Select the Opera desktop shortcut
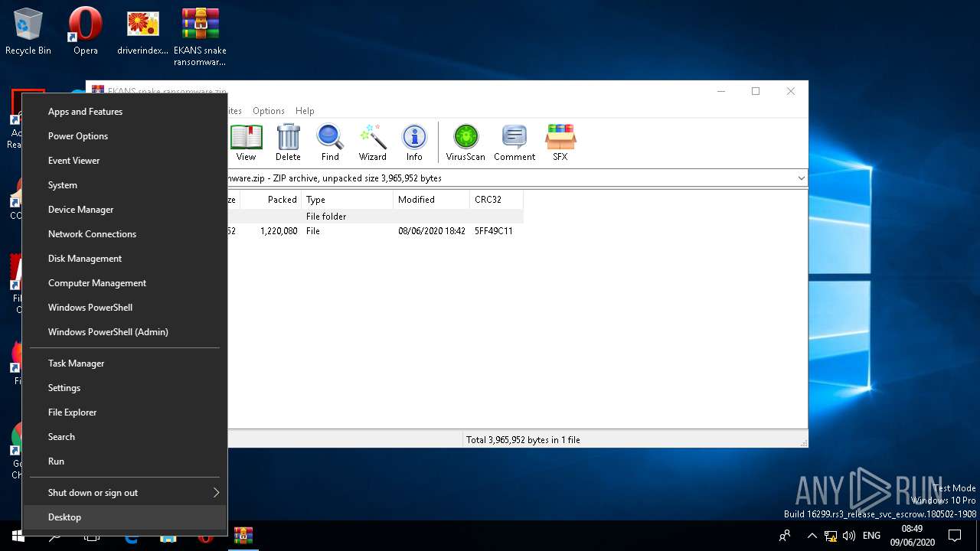The width and height of the screenshot is (980, 551). [x=85, y=32]
